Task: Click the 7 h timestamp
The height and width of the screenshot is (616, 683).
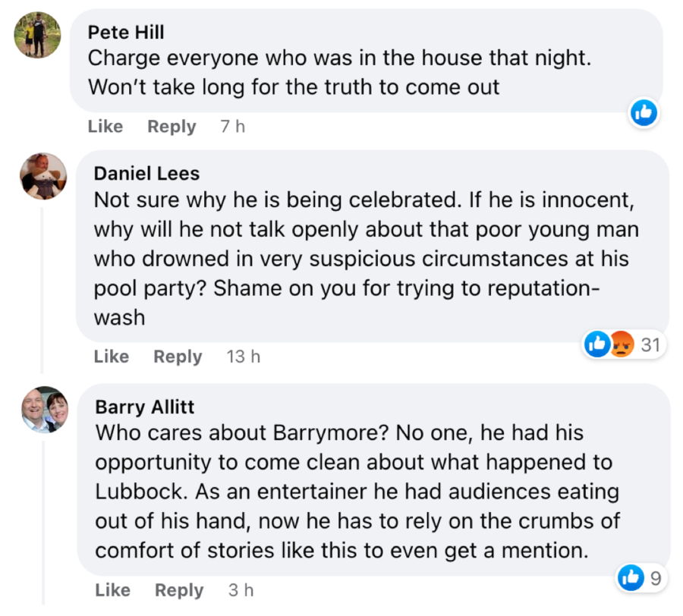Action: click(233, 127)
